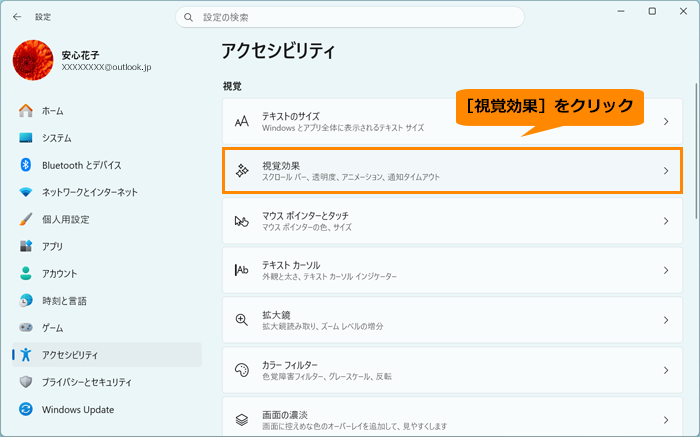Click the 視覚効果 title text

[x=281, y=166]
